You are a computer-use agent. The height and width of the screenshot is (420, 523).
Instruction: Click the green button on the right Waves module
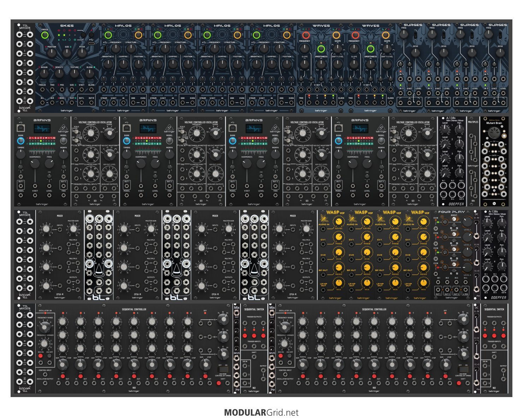[x=370, y=49]
